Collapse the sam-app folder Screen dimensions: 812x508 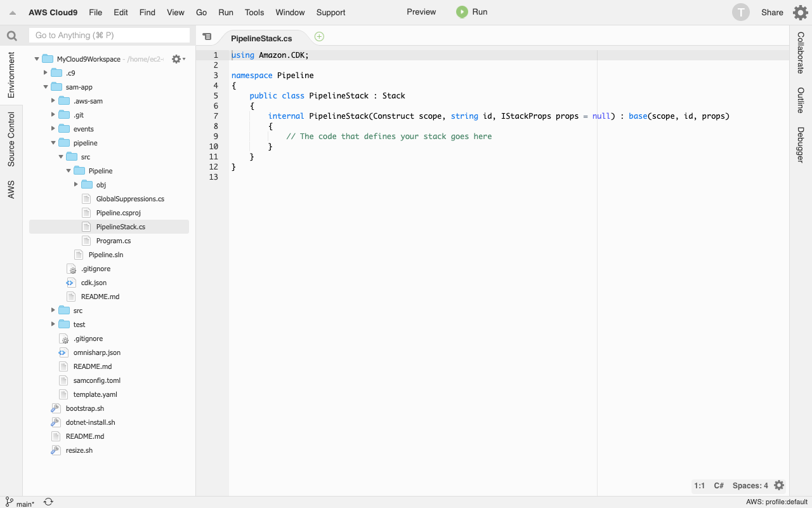(x=46, y=87)
